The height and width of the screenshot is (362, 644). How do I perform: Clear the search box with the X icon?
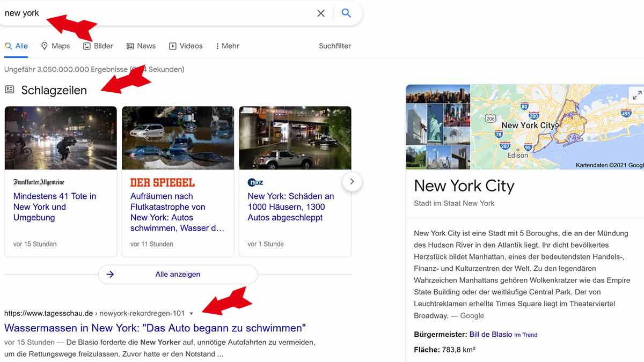[x=321, y=13]
